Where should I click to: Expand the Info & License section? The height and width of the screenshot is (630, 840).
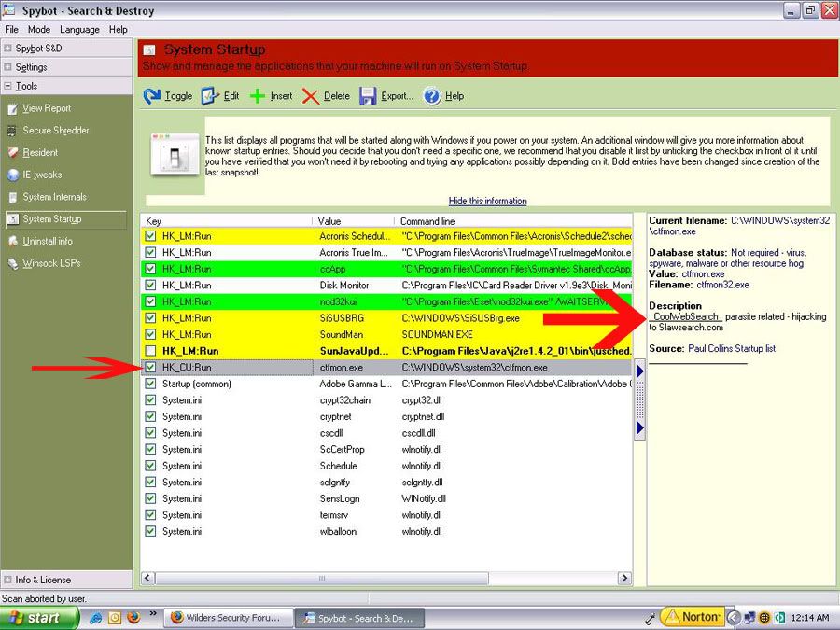pyautogui.click(x=7, y=580)
